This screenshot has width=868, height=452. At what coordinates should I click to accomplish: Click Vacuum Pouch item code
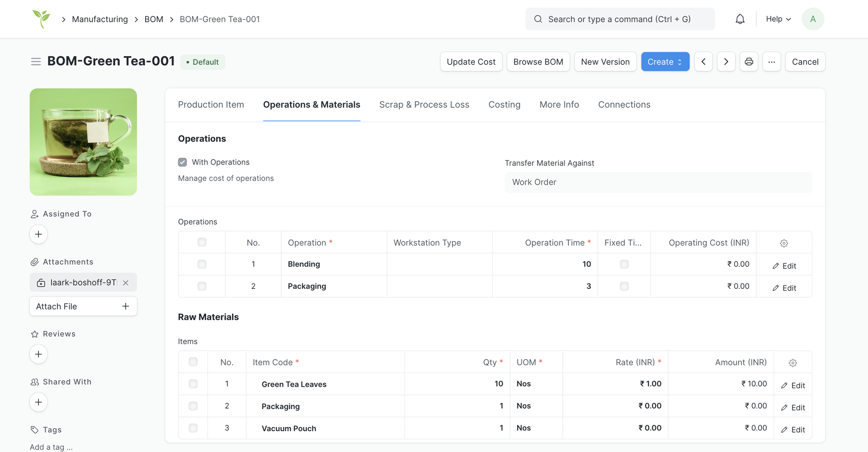[289, 428]
